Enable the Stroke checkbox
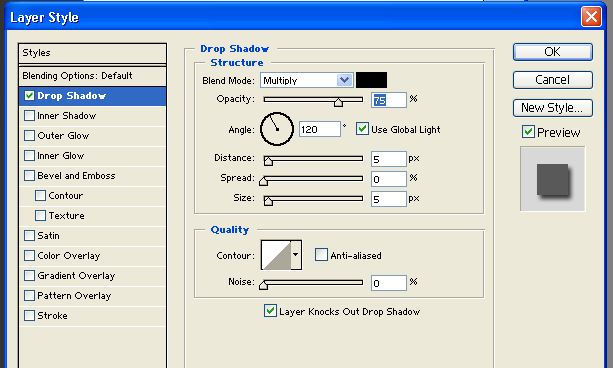The width and height of the screenshot is (613, 368). [x=29, y=315]
